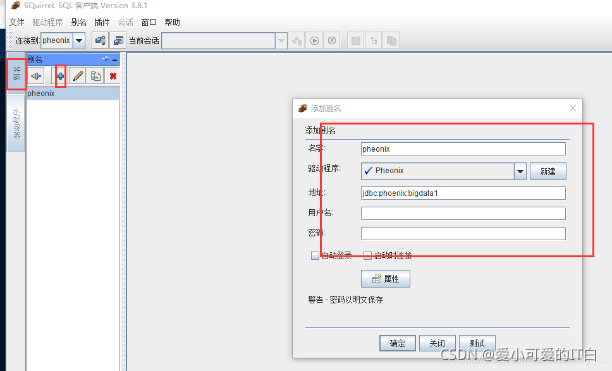612x371 pixels.
Task: Minimize the 别名 panel with dash icon
Action: [x=115, y=60]
